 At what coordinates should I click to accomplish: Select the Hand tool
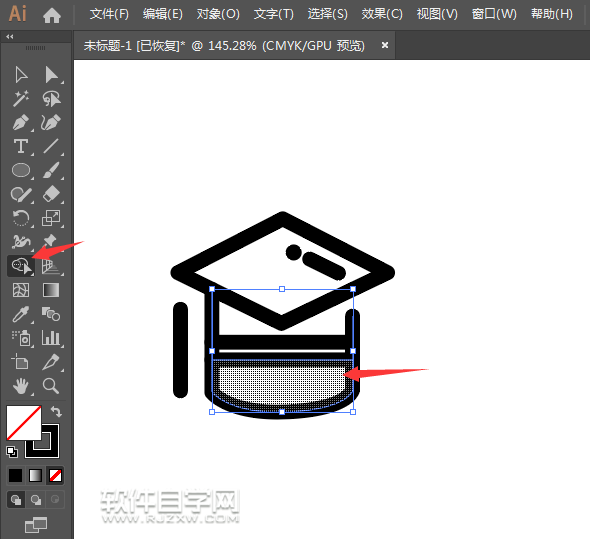(21, 386)
